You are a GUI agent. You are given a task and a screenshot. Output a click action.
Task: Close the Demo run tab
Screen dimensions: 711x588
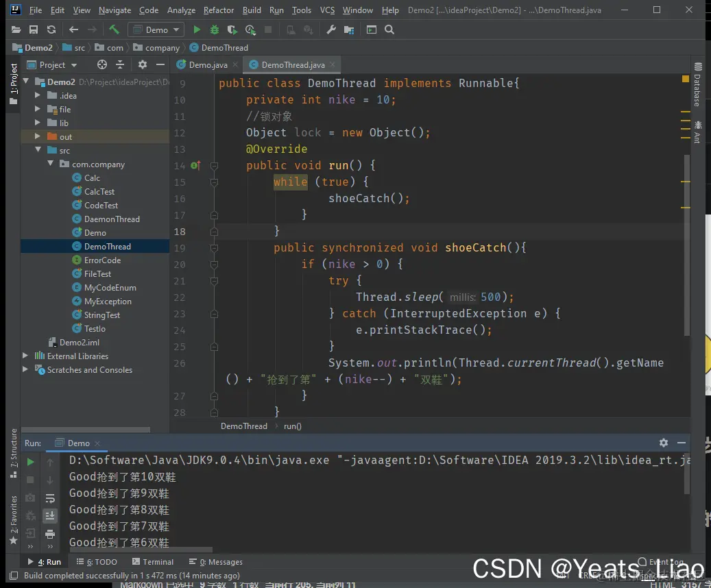pyautogui.click(x=97, y=443)
